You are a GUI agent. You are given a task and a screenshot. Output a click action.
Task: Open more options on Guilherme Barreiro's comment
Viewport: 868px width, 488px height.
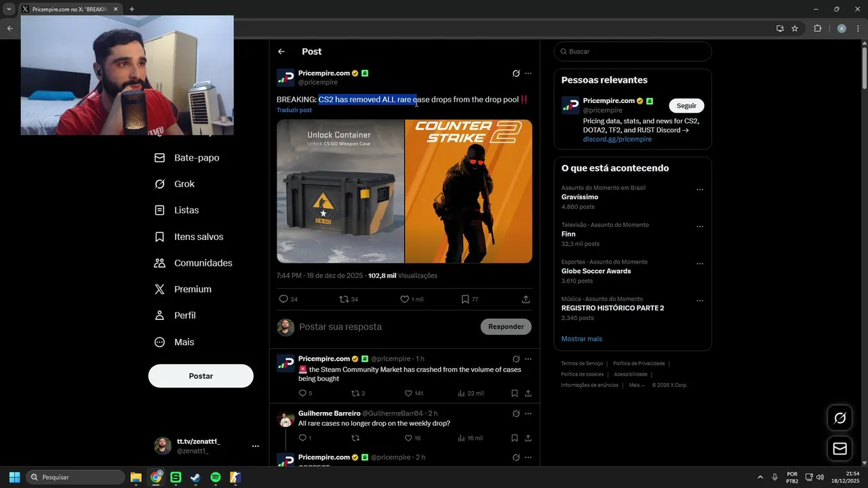click(x=528, y=413)
